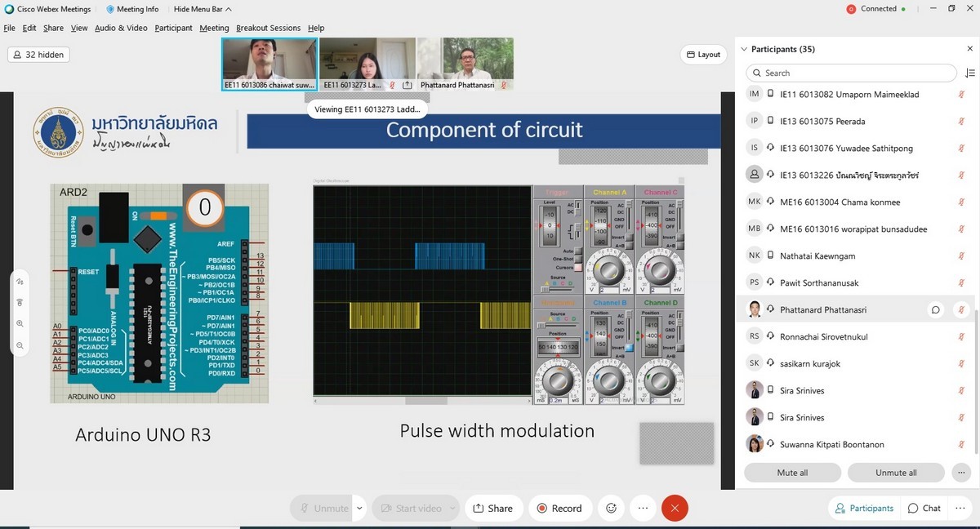The image size is (980, 529).
Task: Toggle the Chat panel button
Action: 924,508
